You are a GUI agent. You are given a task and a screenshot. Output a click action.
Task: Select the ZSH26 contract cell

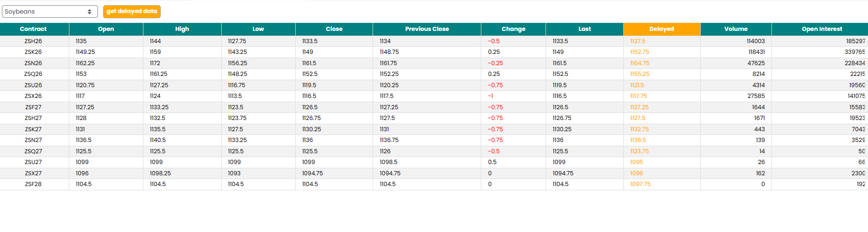click(33, 41)
